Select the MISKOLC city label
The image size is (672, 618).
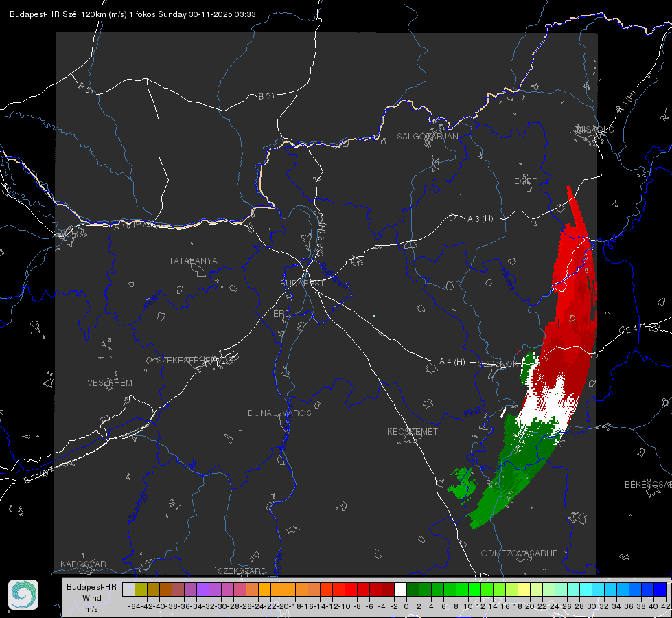pyautogui.click(x=596, y=129)
